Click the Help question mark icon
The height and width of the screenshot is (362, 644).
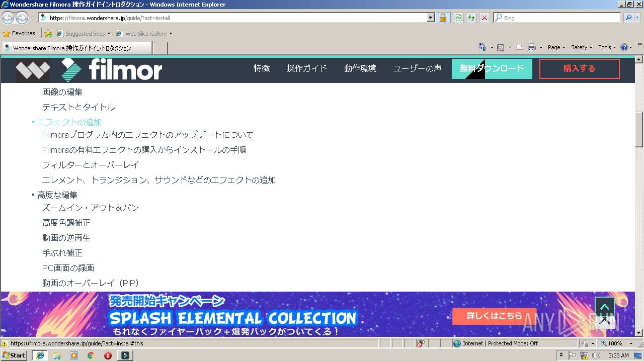pyautogui.click(x=624, y=47)
